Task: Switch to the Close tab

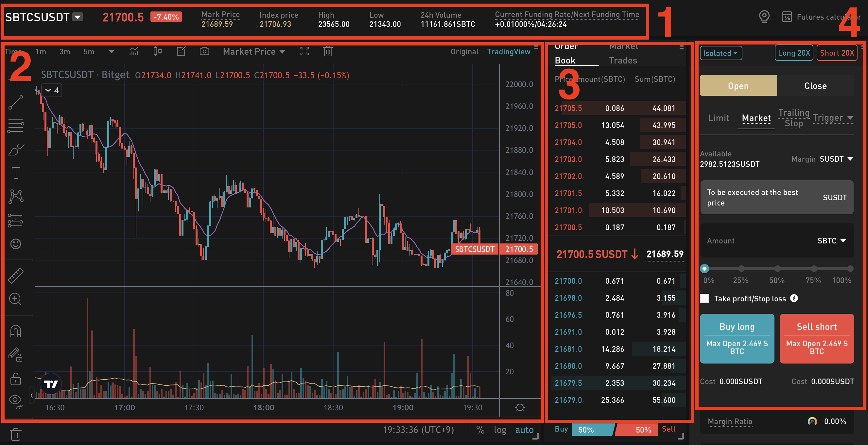Action: coord(815,86)
